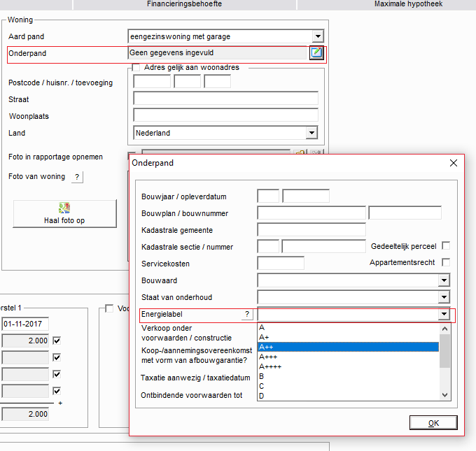Viewport: 476px width, 451px height.
Task: Toggle the last checkbox above the plus sign
Action: tap(57, 391)
